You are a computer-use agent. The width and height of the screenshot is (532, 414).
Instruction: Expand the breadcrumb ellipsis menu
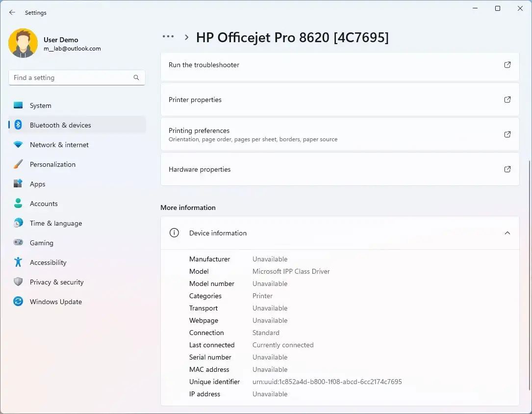[x=168, y=37]
